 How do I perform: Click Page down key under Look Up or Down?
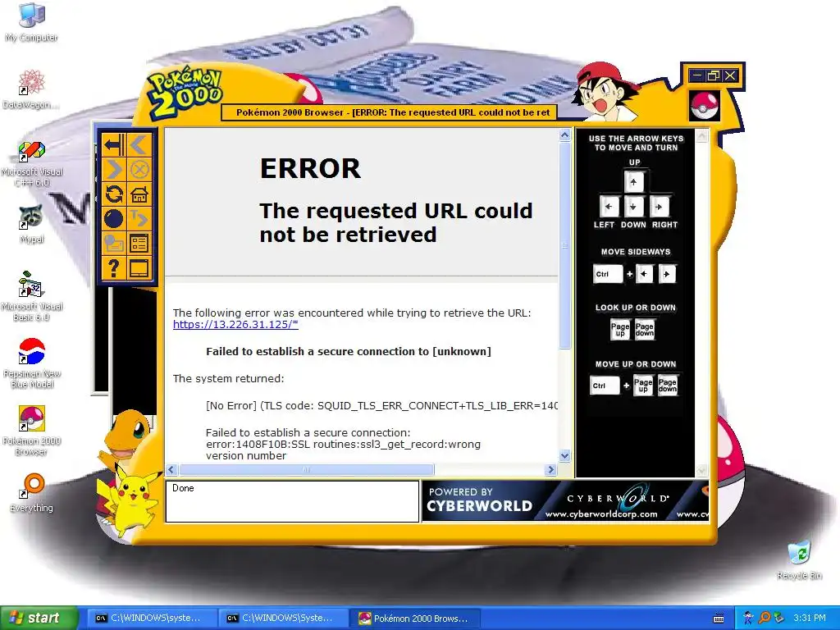[645, 330]
